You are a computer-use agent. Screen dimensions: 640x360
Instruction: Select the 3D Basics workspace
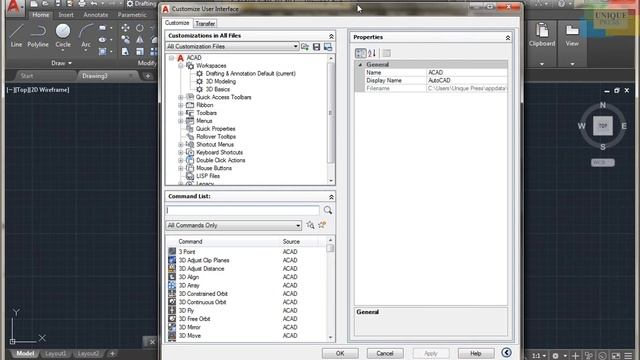(218, 89)
